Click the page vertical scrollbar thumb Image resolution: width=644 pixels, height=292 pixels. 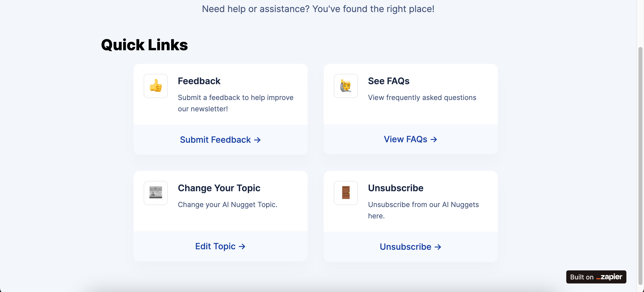coord(640,166)
